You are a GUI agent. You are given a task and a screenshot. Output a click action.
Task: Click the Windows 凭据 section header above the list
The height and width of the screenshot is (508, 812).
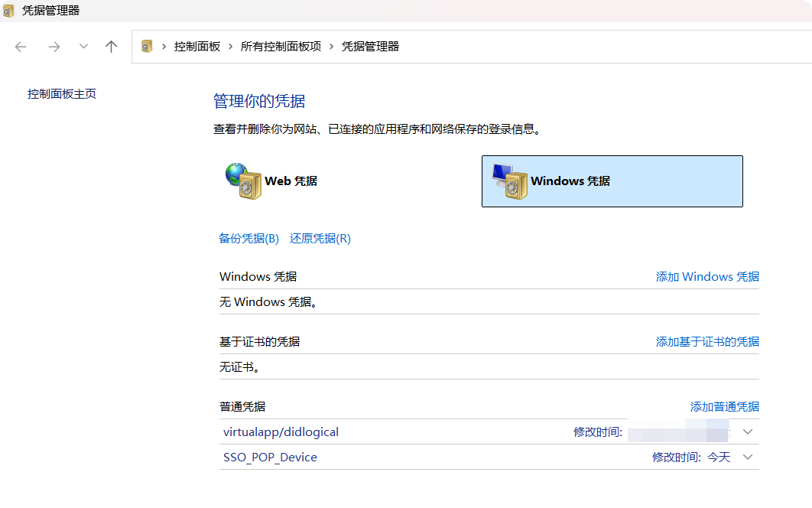click(x=258, y=277)
